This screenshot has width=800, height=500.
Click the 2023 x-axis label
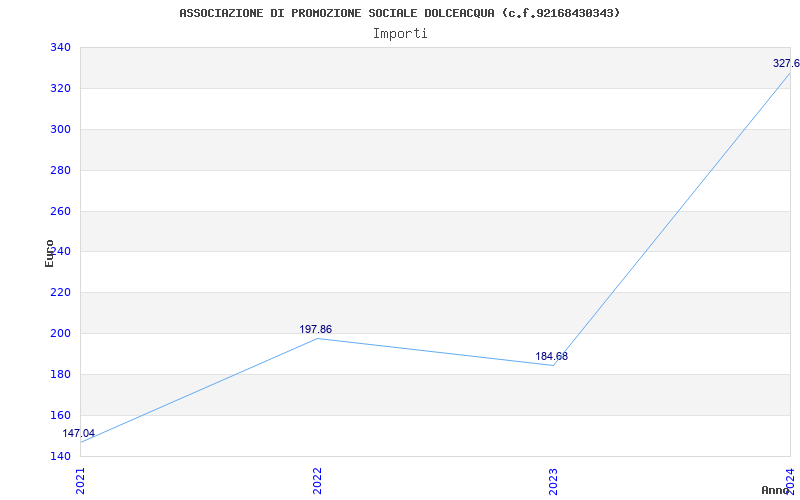click(554, 480)
